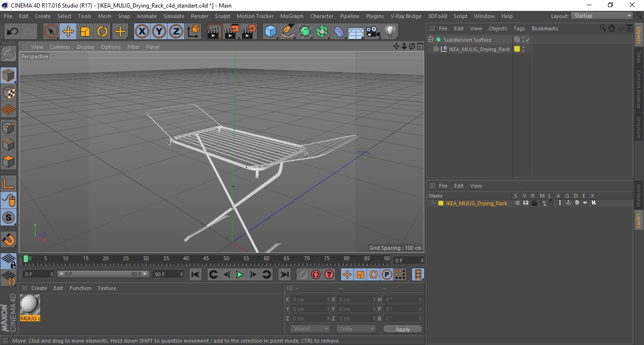Viewport: 644px width, 345px height.
Task: Toggle layer View visibility icon
Action: 526,203
